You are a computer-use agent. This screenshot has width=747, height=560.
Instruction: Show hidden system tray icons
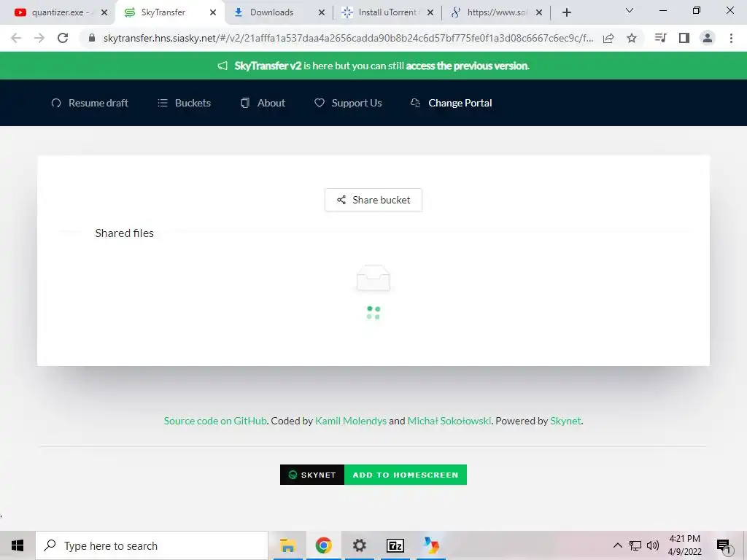tap(617, 545)
